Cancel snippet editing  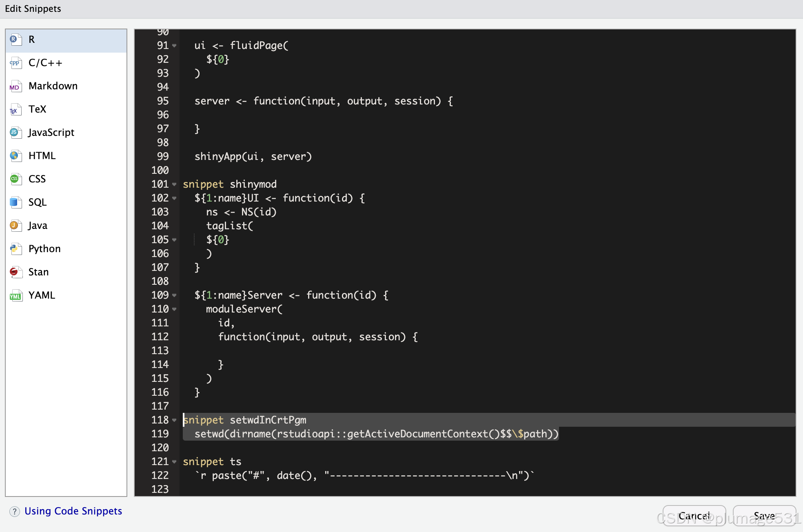coord(694,515)
